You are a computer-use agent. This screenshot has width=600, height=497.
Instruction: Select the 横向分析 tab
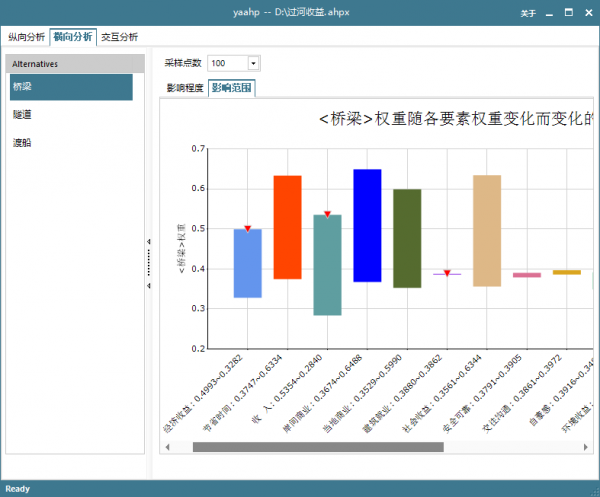tap(73, 37)
